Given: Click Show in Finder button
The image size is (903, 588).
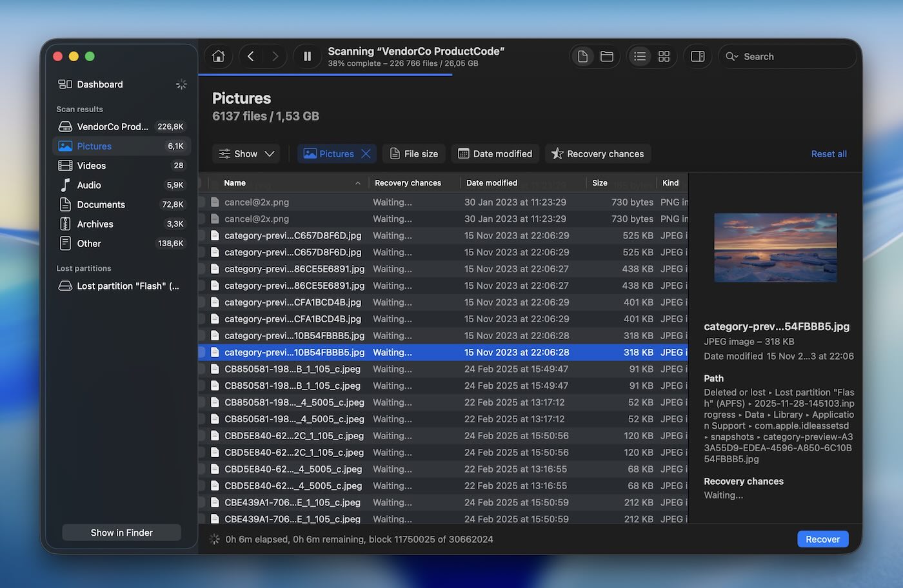Looking at the screenshot, I should [x=121, y=533].
